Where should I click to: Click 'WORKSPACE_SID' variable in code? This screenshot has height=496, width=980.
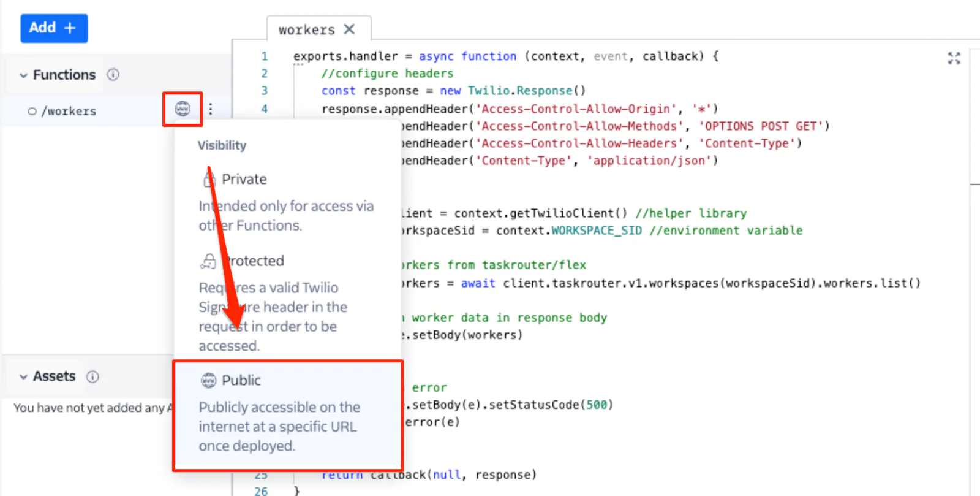coord(597,231)
